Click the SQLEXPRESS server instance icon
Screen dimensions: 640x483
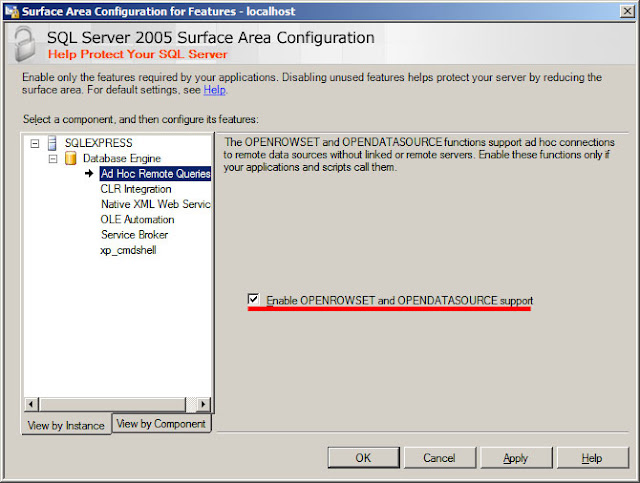(x=53, y=143)
